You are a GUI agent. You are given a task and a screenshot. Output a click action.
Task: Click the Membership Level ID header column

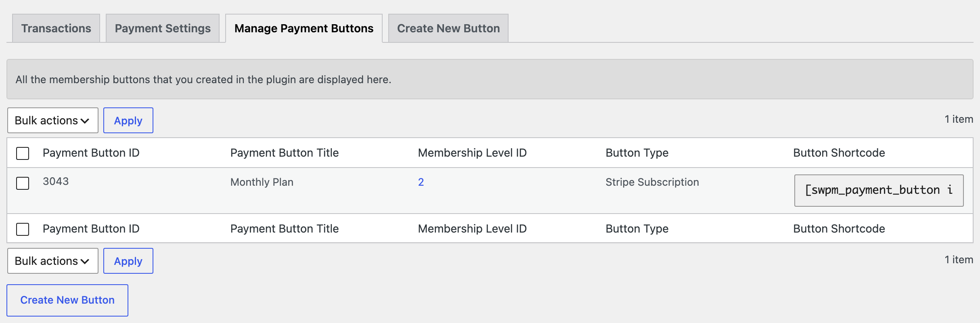(472, 153)
